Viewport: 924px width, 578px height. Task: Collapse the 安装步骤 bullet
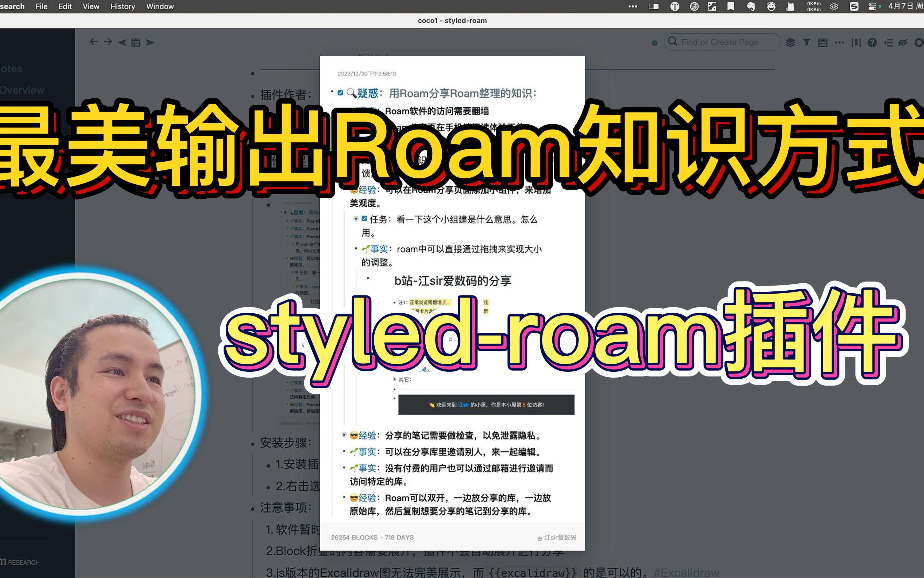[253, 444]
